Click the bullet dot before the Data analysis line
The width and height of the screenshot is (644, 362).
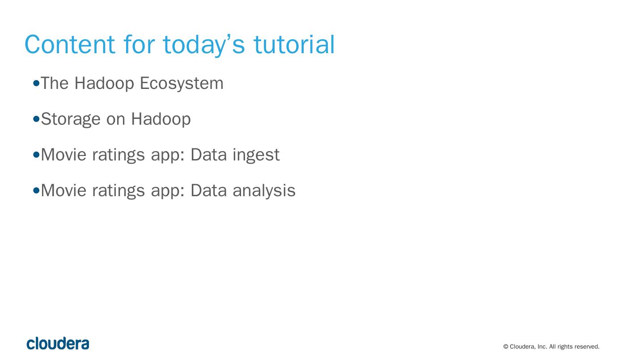tap(37, 190)
